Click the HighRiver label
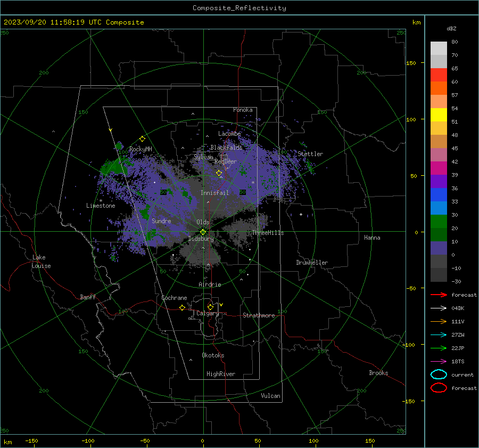The width and height of the screenshot is (479, 448). [220, 374]
